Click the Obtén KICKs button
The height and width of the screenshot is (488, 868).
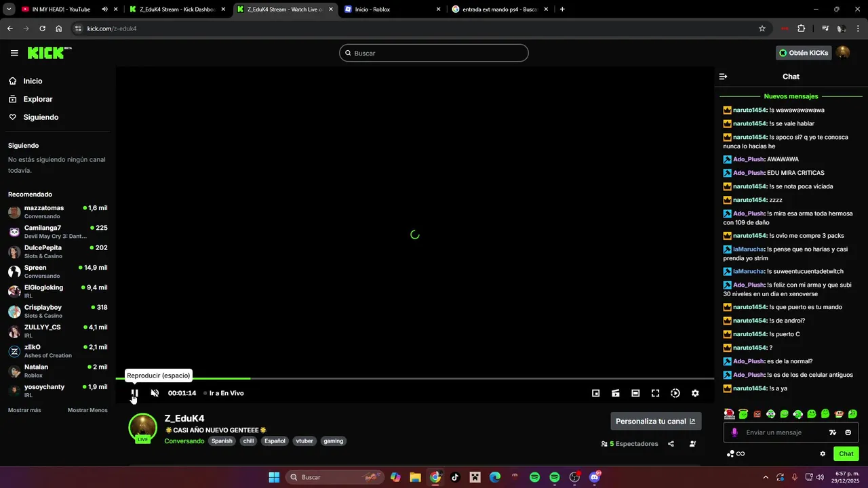pos(804,53)
